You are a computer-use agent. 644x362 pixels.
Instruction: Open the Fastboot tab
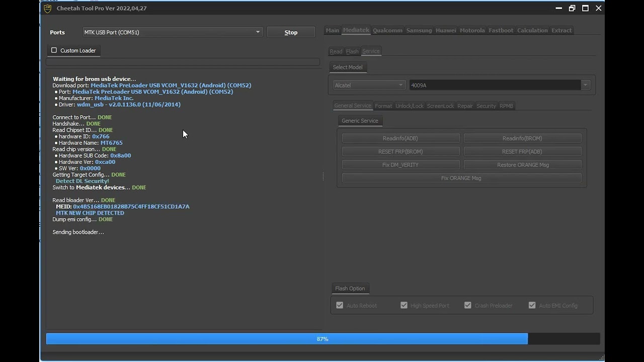point(501,30)
